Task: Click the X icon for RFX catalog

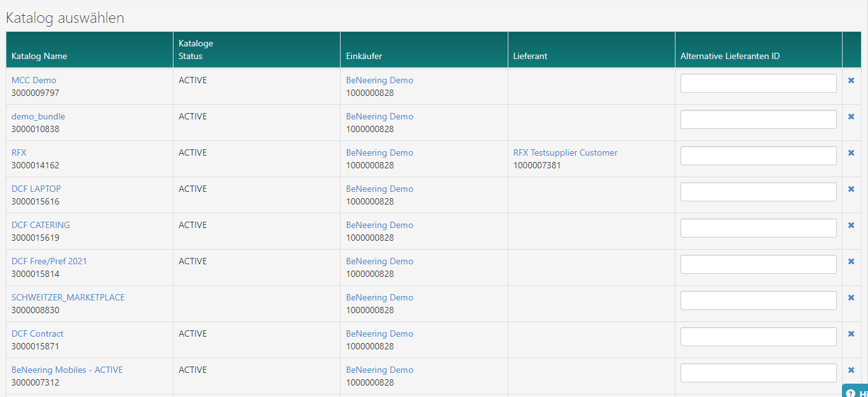Action: tap(851, 153)
